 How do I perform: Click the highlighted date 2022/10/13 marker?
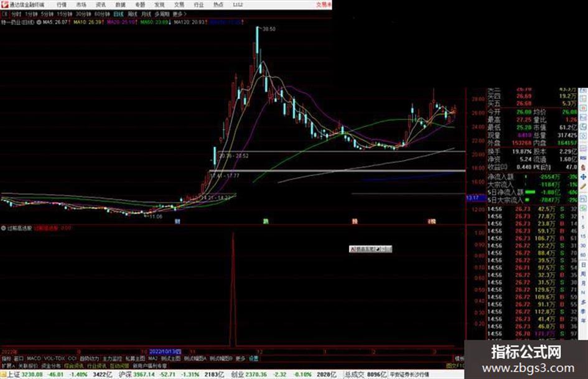point(165,352)
